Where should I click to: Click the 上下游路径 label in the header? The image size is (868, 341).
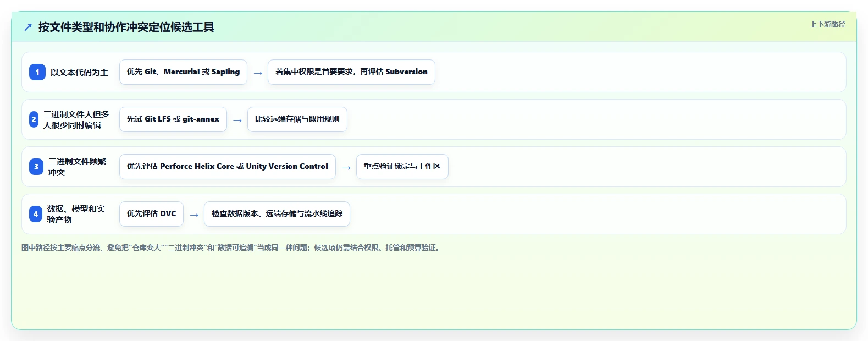[x=827, y=24]
